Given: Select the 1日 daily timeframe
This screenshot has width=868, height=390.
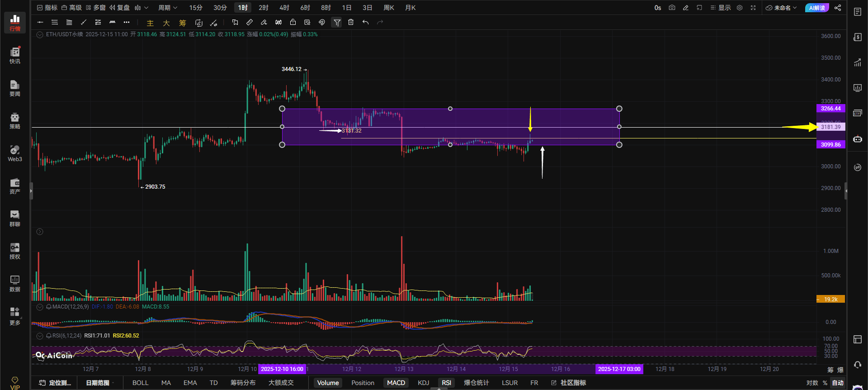Looking at the screenshot, I should pyautogui.click(x=347, y=8).
